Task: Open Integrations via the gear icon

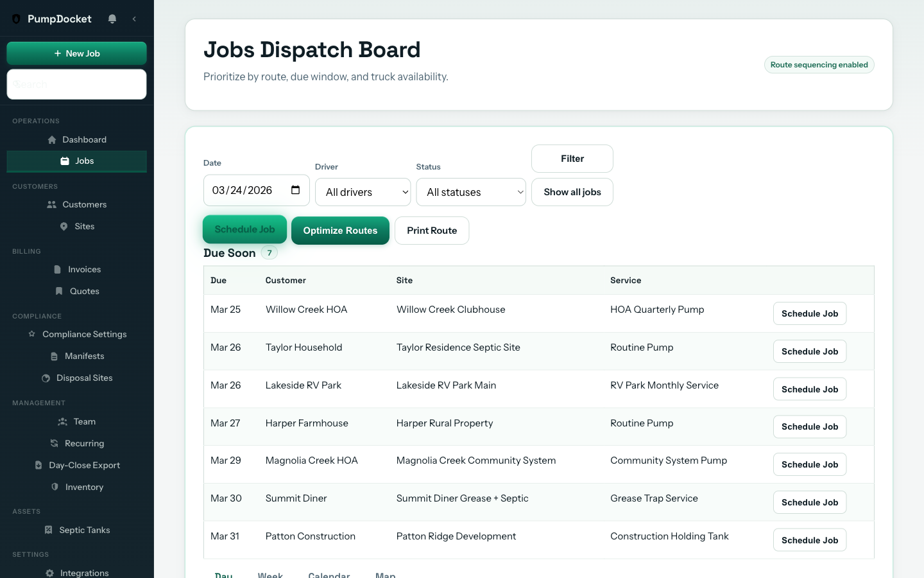Action: 49,573
